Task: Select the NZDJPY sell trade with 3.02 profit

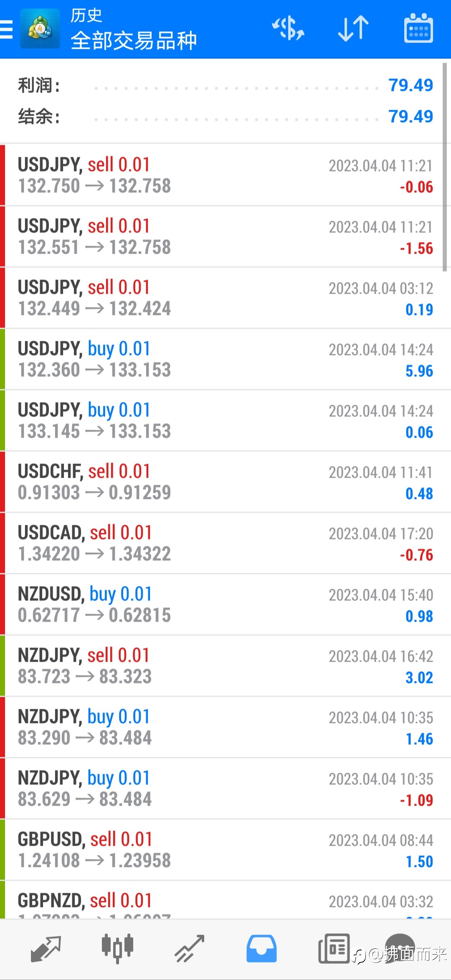Action: click(225, 666)
